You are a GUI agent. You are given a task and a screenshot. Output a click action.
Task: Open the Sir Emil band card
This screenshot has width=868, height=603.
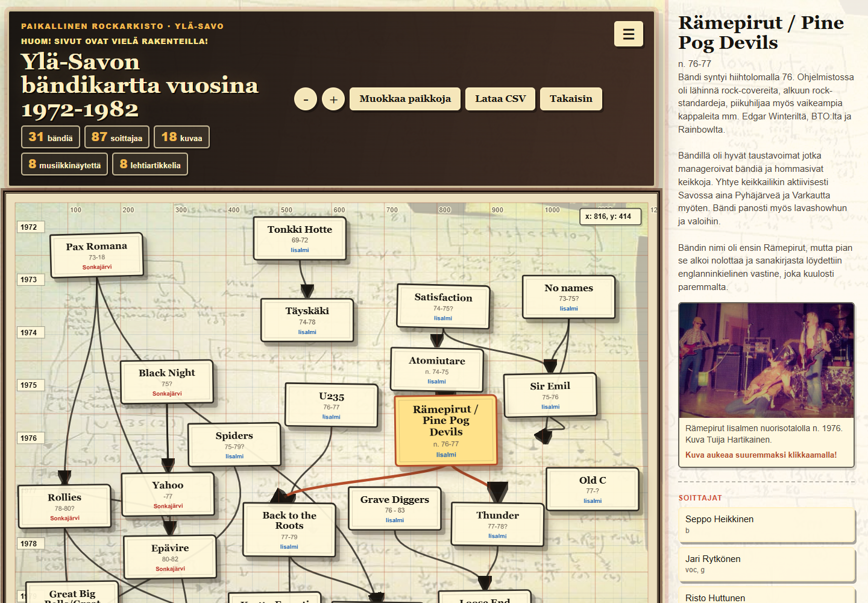(550, 395)
